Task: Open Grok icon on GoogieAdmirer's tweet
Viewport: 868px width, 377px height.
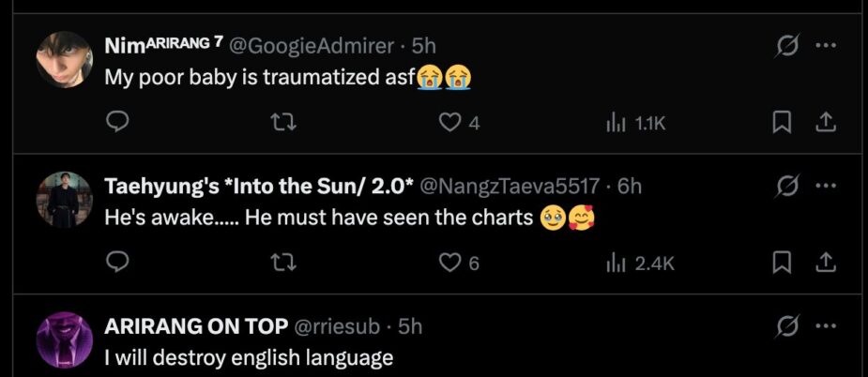Action: pyautogui.click(x=788, y=45)
